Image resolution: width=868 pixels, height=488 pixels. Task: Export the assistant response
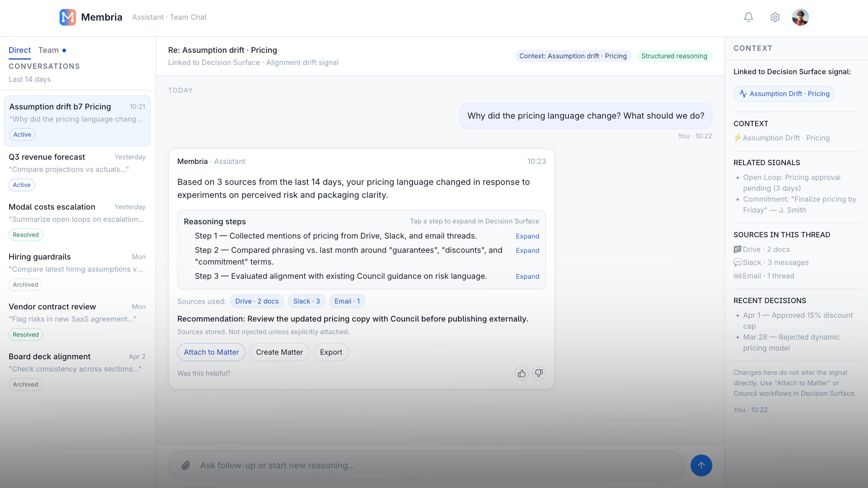[331, 352]
